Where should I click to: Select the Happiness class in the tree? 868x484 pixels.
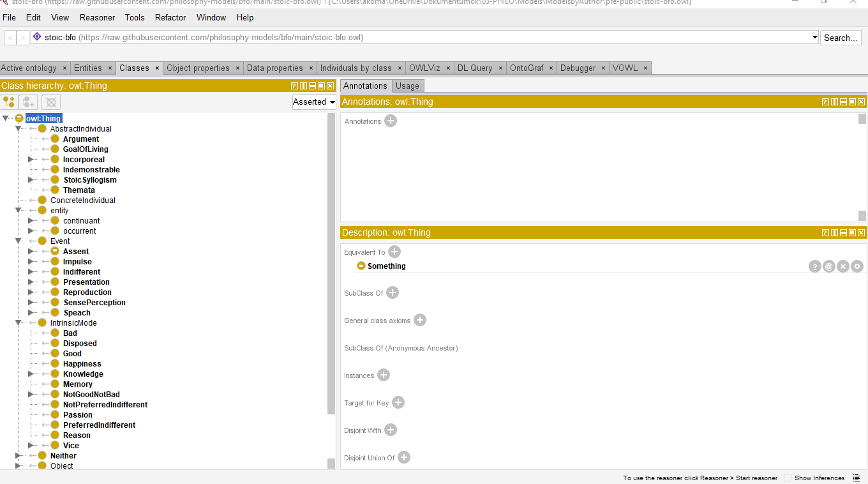tap(82, 364)
